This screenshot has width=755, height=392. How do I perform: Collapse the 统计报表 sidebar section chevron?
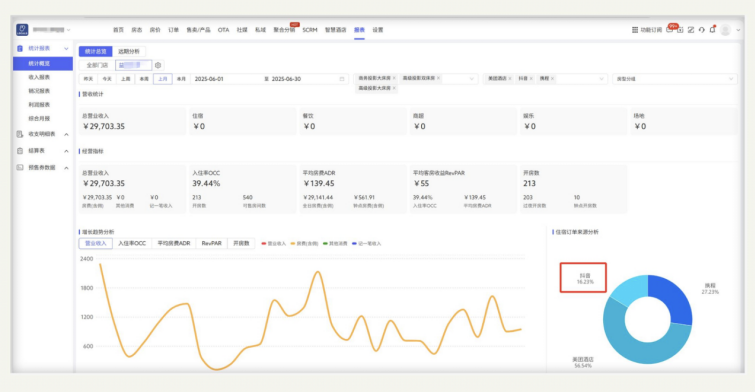(66, 49)
